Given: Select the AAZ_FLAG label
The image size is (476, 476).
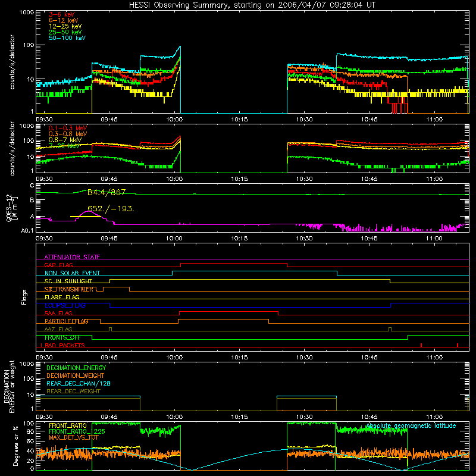Looking at the screenshot, I should tap(58, 329).
